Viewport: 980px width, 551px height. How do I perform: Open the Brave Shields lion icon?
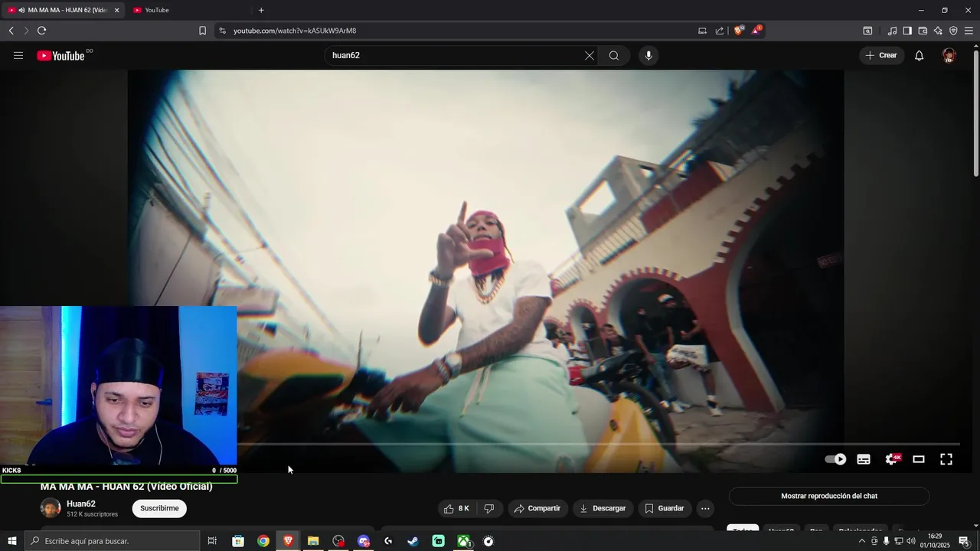point(739,31)
